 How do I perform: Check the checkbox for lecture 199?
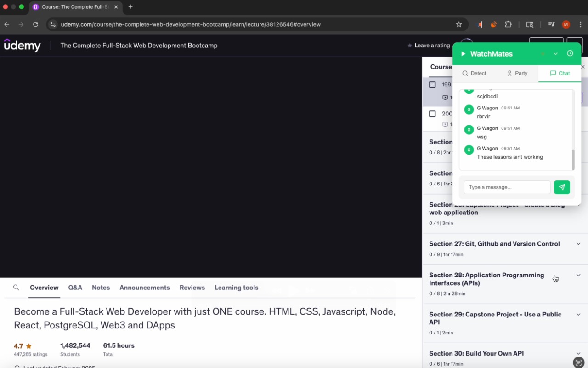(432, 84)
